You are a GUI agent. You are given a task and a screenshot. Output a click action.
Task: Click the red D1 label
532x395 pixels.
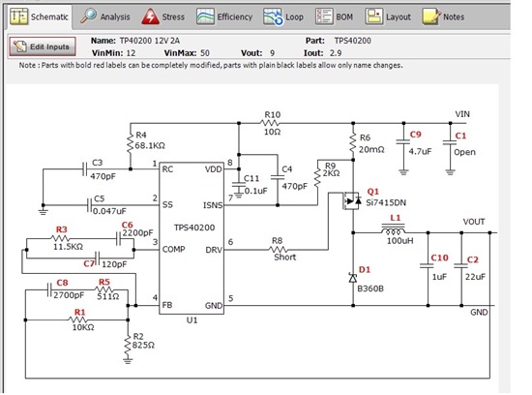[x=365, y=270]
